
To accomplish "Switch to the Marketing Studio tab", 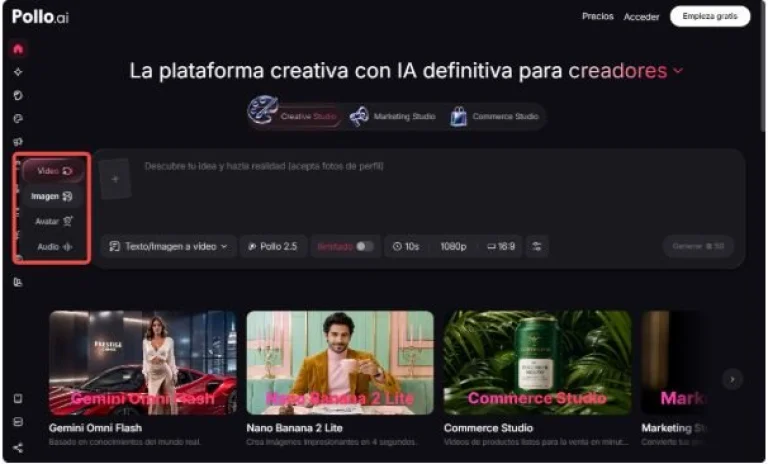I will point(393,117).
